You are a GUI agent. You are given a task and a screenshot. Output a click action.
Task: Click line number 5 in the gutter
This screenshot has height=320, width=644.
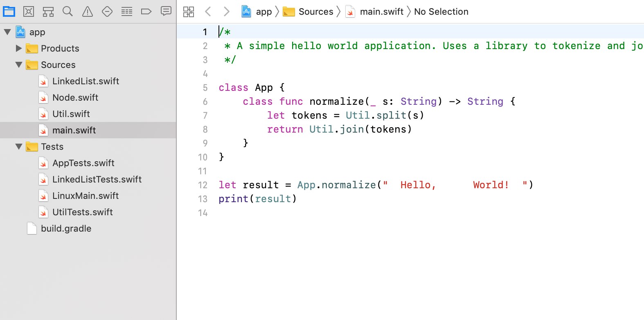(205, 88)
